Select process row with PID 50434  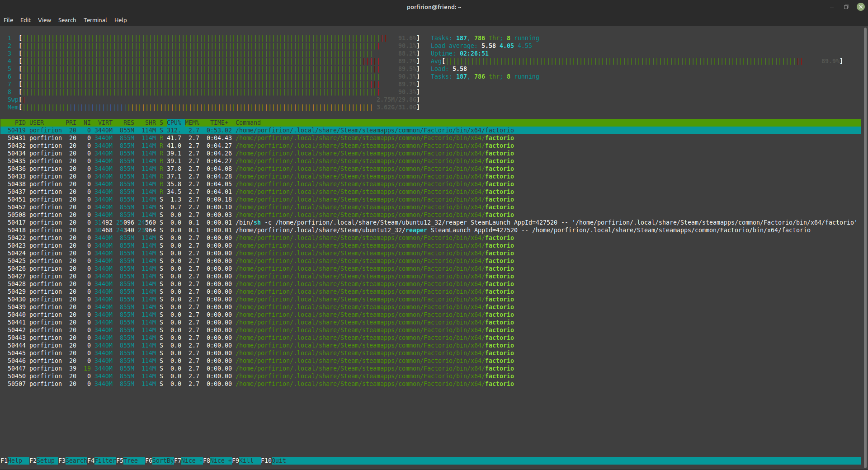(430, 153)
